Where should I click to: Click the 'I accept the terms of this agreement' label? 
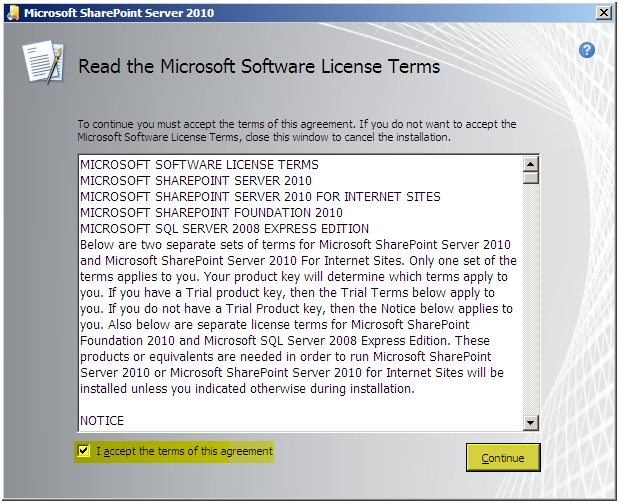point(184,451)
